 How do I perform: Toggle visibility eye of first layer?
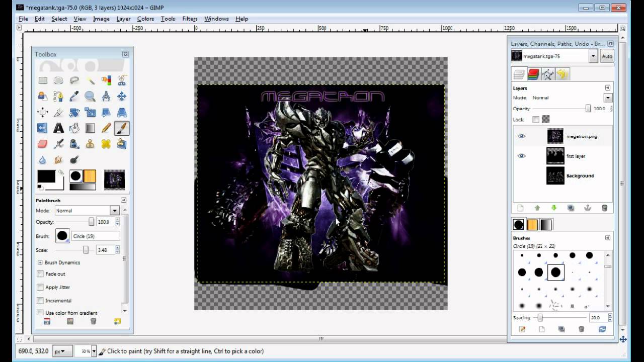[x=521, y=156]
